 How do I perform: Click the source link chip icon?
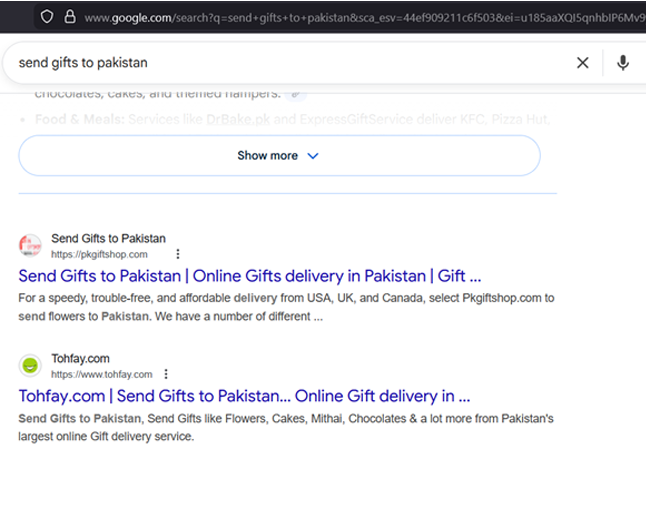(x=295, y=94)
